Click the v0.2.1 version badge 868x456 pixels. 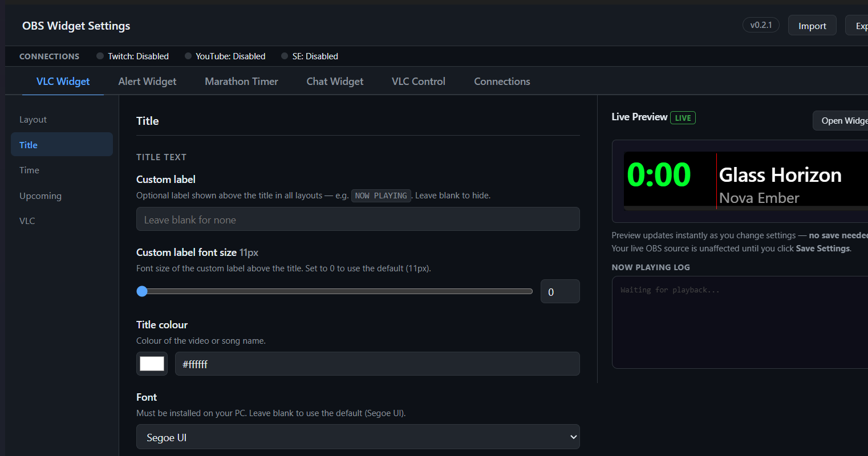[x=761, y=25]
